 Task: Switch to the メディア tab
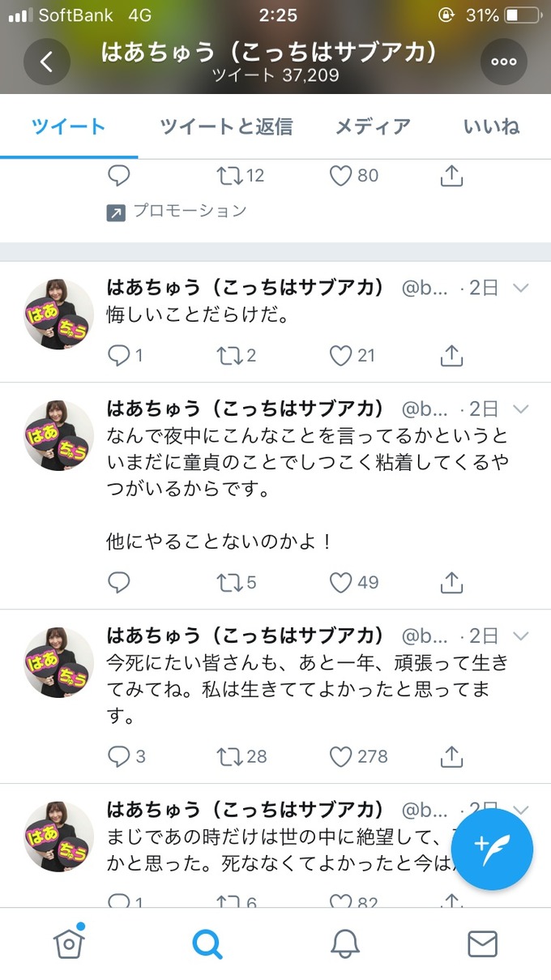[x=373, y=126]
